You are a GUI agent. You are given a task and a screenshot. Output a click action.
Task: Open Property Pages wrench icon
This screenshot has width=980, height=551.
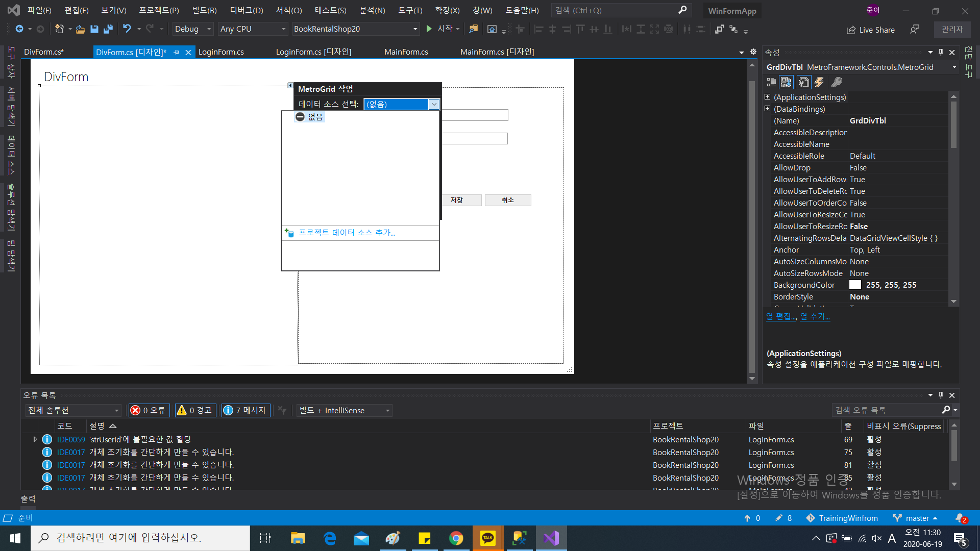coord(836,82)
